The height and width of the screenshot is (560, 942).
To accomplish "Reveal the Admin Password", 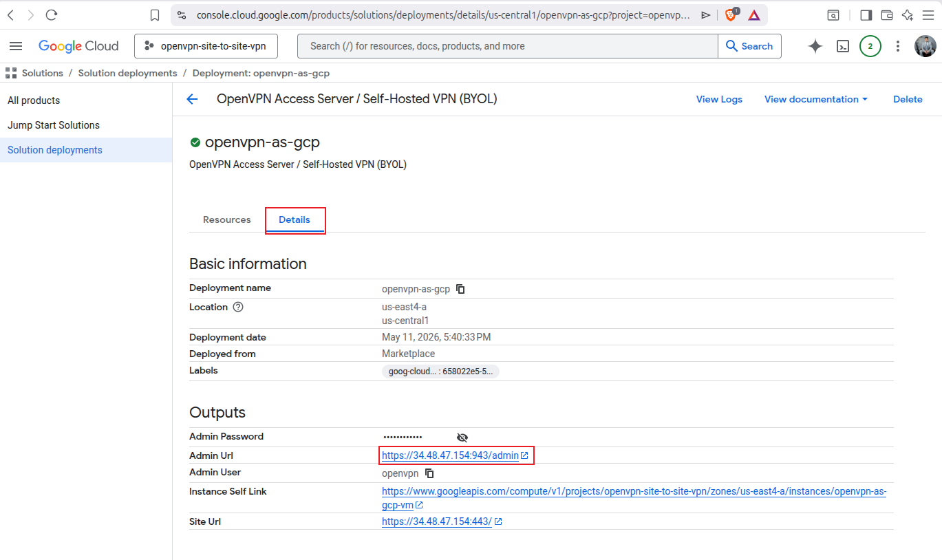I will point(462,438).
